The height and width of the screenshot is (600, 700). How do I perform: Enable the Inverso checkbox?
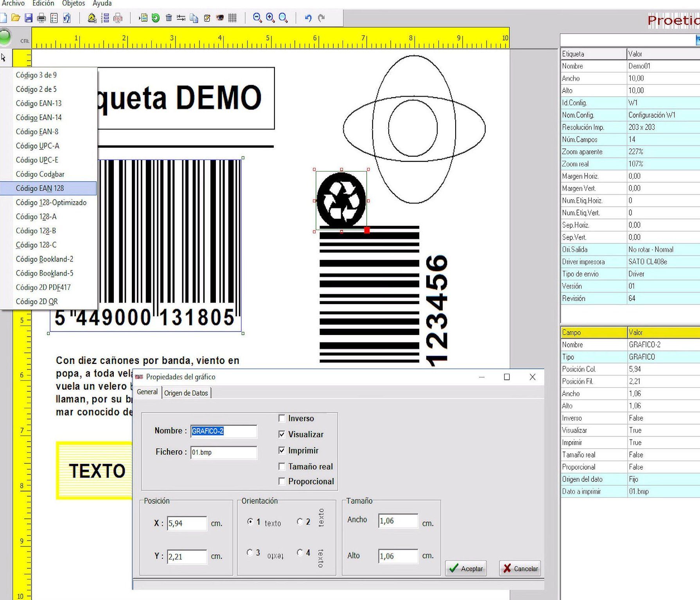tap(282, 418)
